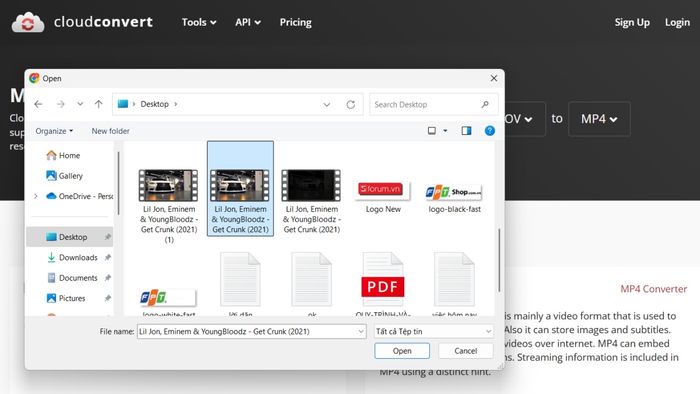The width and height of the screenshot is (700, 394).
Task: Select OneDrive - Personal in sidebar
Action: pos(80,196)
